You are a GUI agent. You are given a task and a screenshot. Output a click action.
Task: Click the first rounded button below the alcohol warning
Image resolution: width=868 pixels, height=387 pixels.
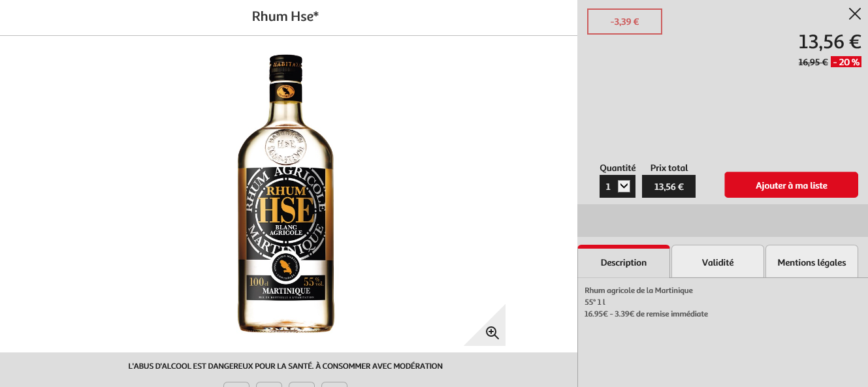point(236,384)
